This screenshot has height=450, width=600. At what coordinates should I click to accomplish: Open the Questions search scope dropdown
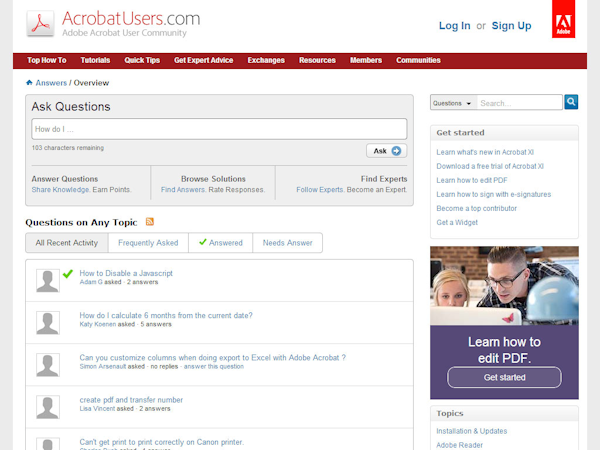point(453,103)
